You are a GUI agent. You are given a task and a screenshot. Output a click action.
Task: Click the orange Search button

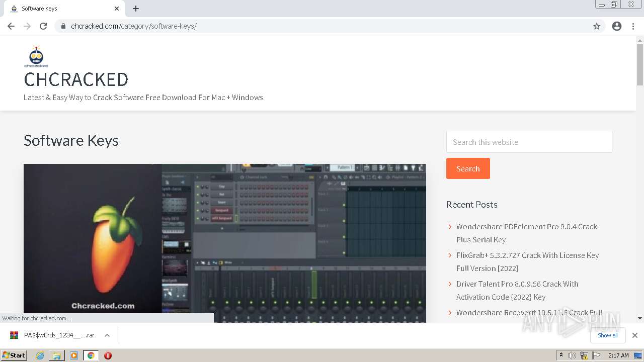pyautogui.click(x=468, y=168)
